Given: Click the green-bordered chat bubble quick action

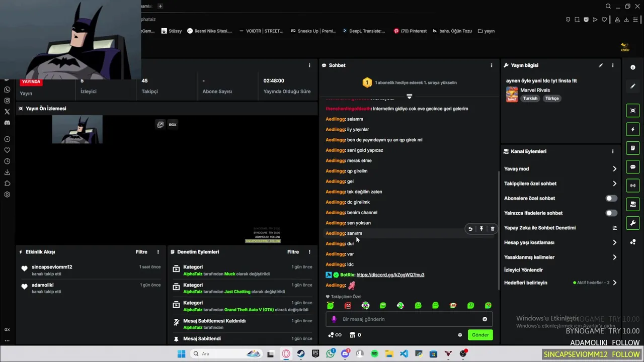Looking at the screenshot, I should click(x=633, y=167).
